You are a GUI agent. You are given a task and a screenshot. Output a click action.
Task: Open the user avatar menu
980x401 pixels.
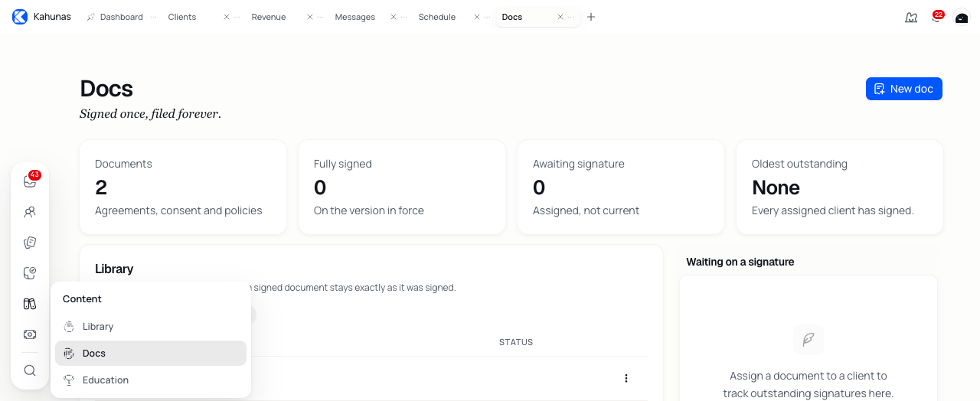tap(962, 17)
